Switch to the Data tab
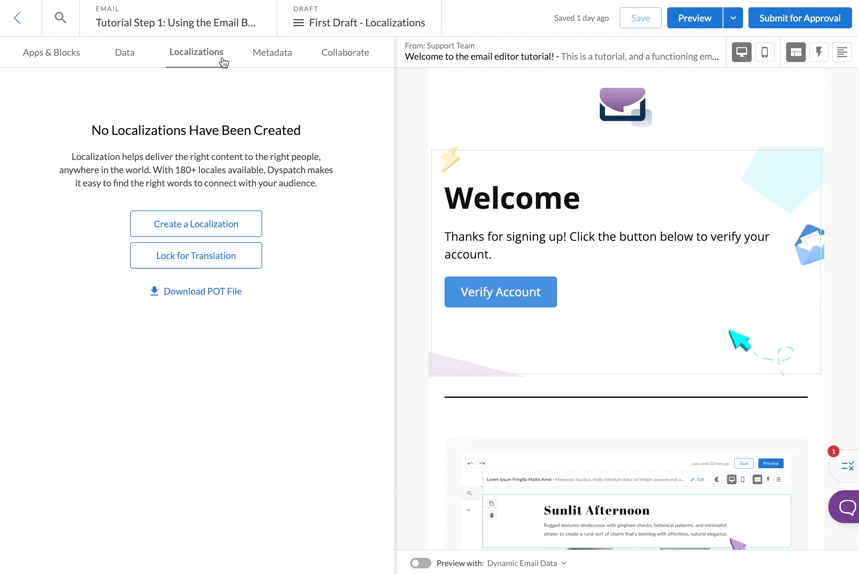Viewport: 859px width, 574px height. tap(124, 53)
